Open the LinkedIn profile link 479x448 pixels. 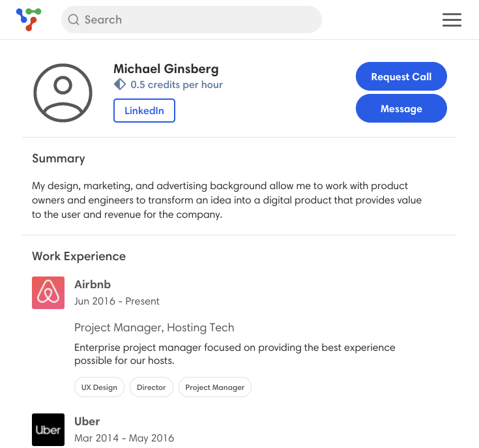[144, 110]
